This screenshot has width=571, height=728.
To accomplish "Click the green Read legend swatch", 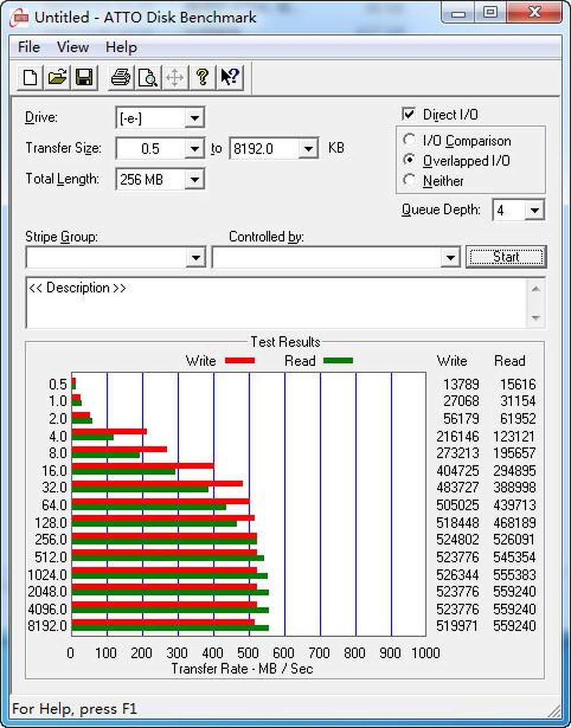I will click(338, 361).
